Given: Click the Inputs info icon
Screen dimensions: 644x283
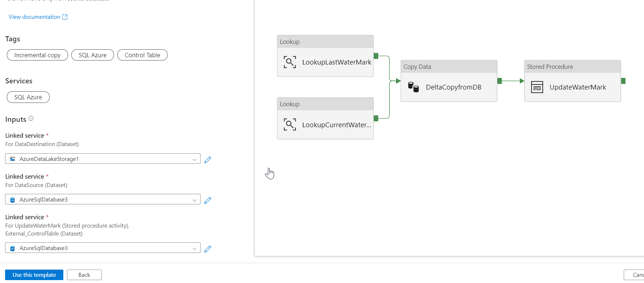Looking at the screenshot, I should coord(31,118).
